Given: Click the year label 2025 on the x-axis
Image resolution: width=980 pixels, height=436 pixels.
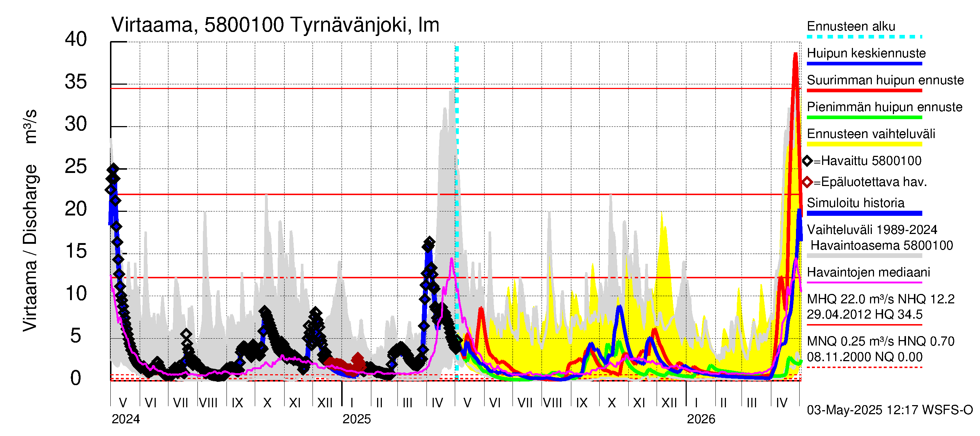Looking at the screenshot, I should (x=356, y=419).
